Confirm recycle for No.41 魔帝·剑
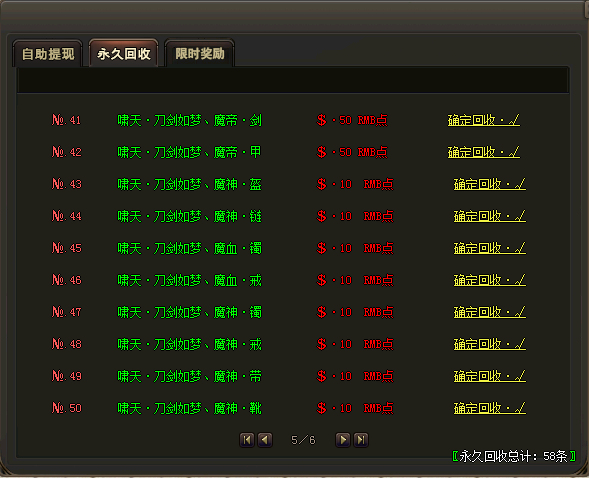Image resolution: width=589 pixels, height=478 pixels. [x=484, y=120]
